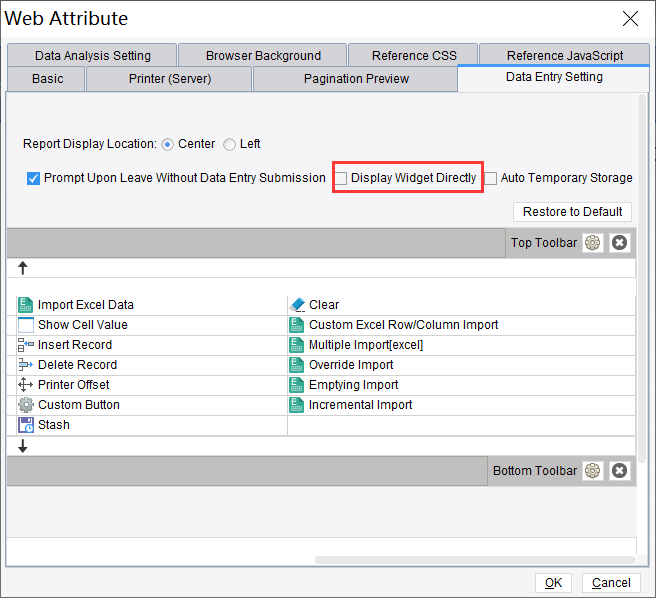
Task: Switch to Pagination Preview tab
Action: click(x=356, y=79)
